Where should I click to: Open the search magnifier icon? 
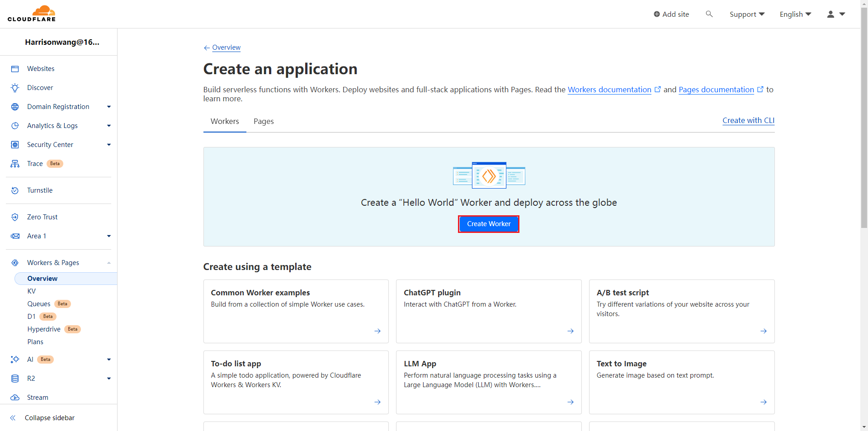tap(709, 14)
